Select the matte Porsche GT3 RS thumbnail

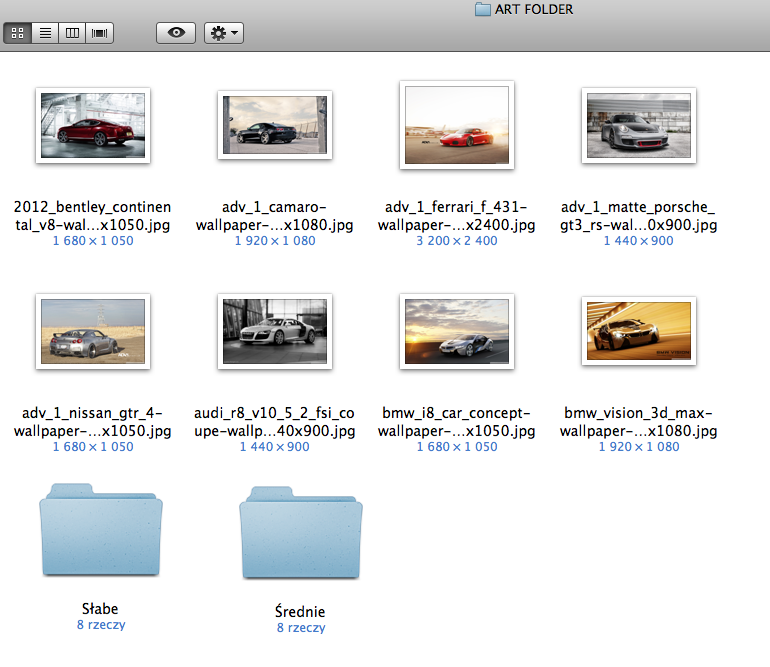click(x=639, y=125)
